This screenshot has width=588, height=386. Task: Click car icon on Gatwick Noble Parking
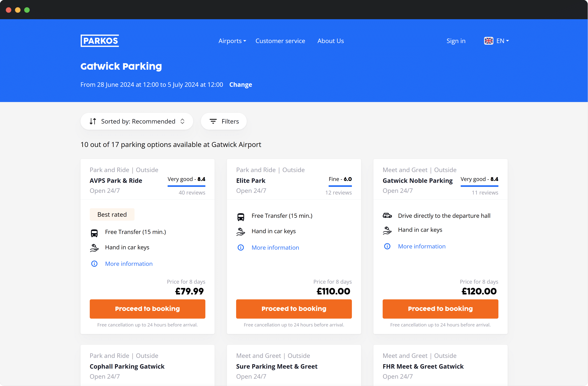pyautogui.click(x=387, y=215)
